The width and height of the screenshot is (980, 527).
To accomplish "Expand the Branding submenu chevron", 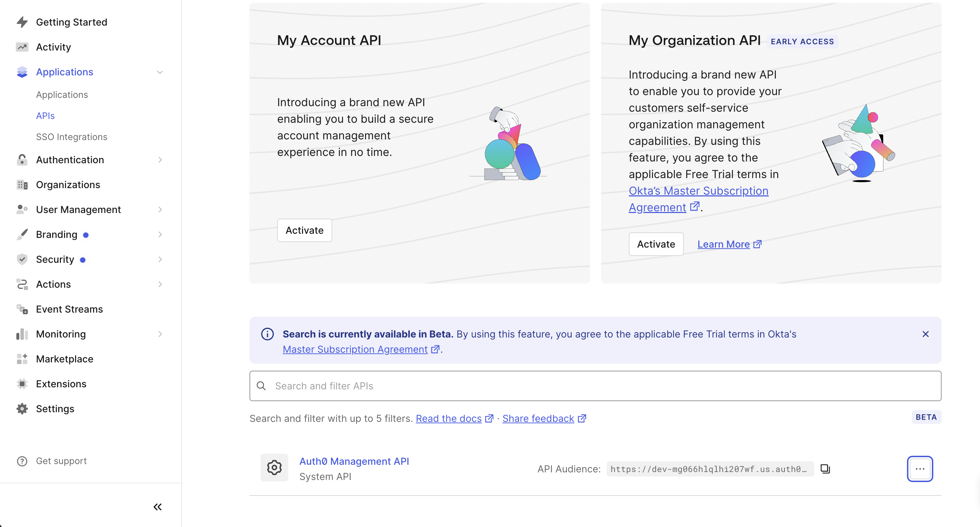I will (160, 234).
